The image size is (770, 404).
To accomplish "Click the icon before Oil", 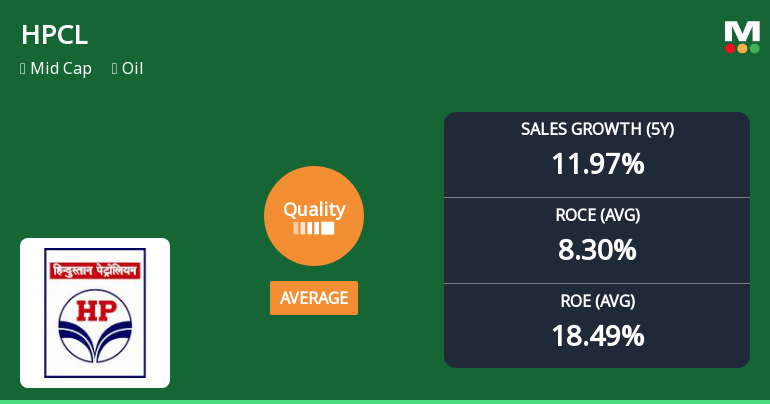I will (x=114, y=68).
